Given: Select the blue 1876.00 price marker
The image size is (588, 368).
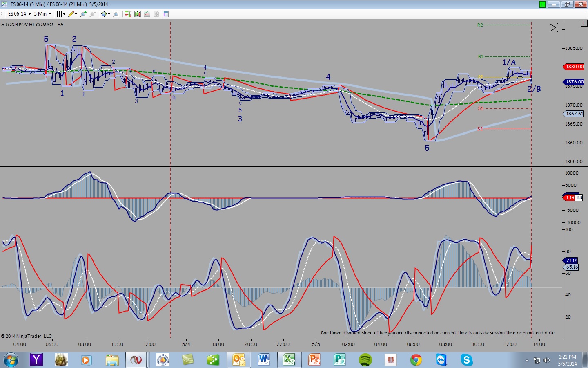Looking at the screenshot, I should (574, 82).
